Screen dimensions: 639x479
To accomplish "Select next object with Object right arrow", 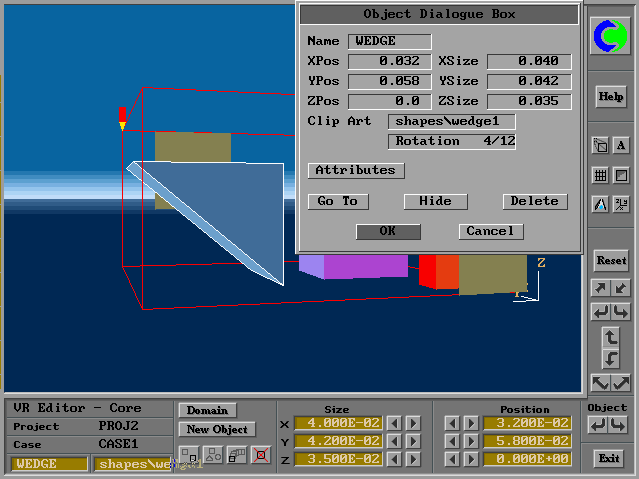I will coord(621,426).
